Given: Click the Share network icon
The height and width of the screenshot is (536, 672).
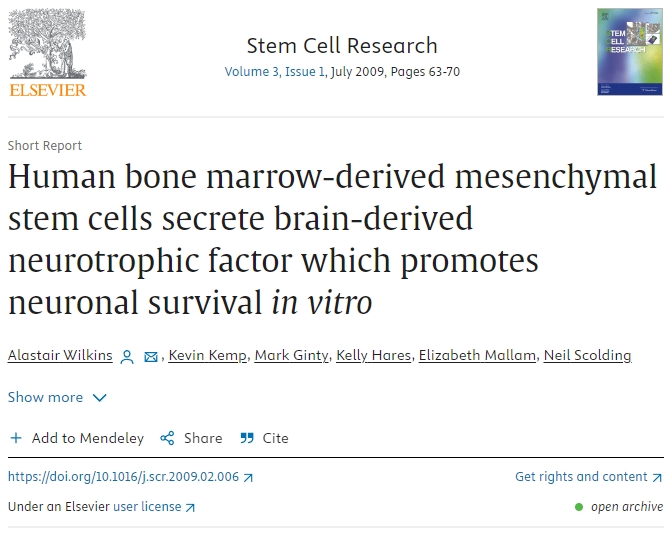Looking at the screenshot, I should point(167,438).
